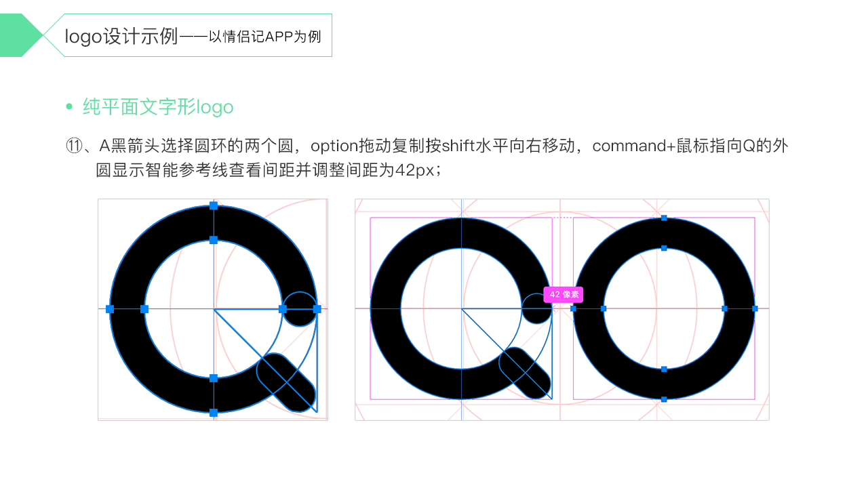
Task: Click left outer anchor of duplicated O ring
Action: click(x=573, y=308)
